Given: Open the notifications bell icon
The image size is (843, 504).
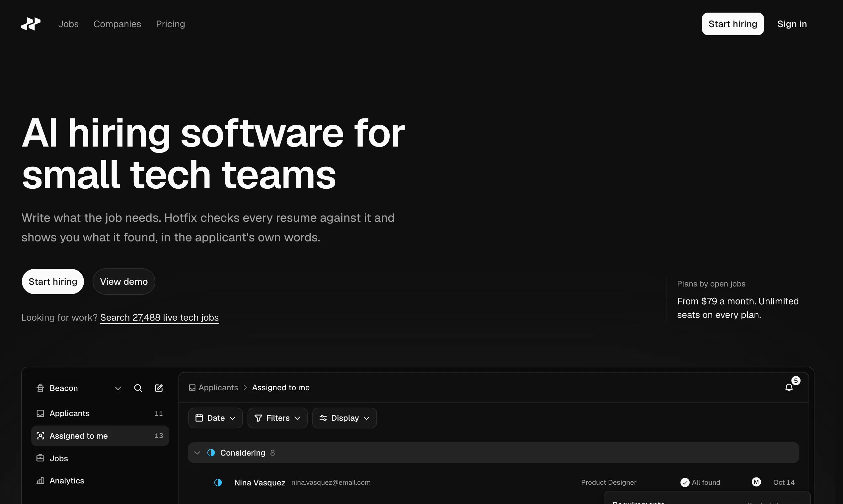Looking at the screenshot, I should click(x=789, y=388).
